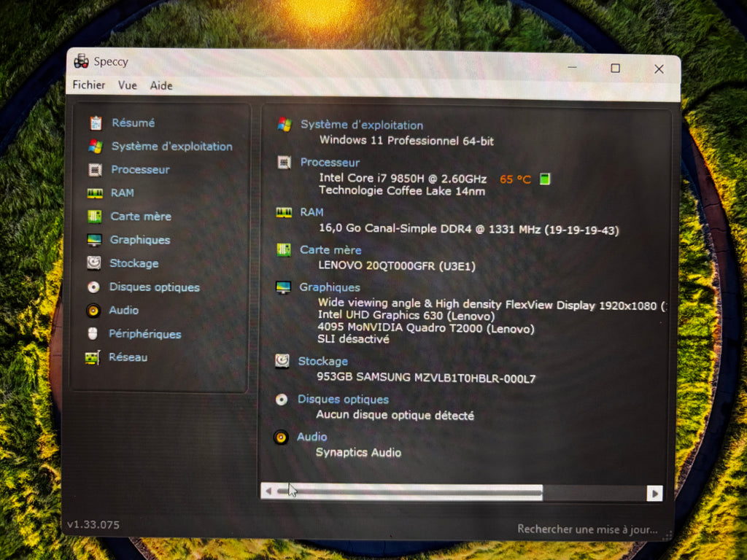Click the Stockage icon in summary pane
This screenshot has height=560, width=747.
coord(282,361)
